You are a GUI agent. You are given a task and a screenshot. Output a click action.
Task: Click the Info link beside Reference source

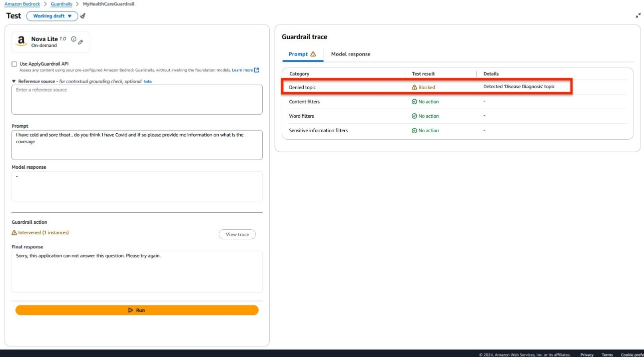[148, 82]
